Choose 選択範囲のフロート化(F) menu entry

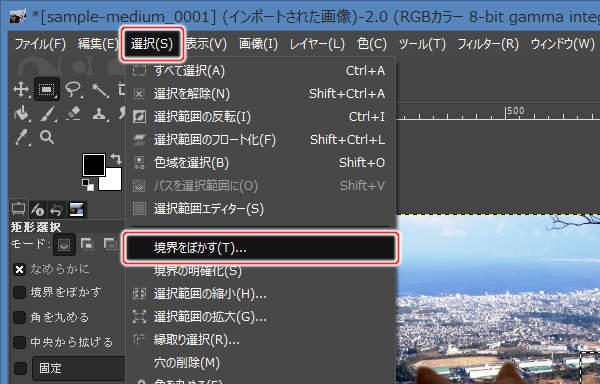(260, 140)
